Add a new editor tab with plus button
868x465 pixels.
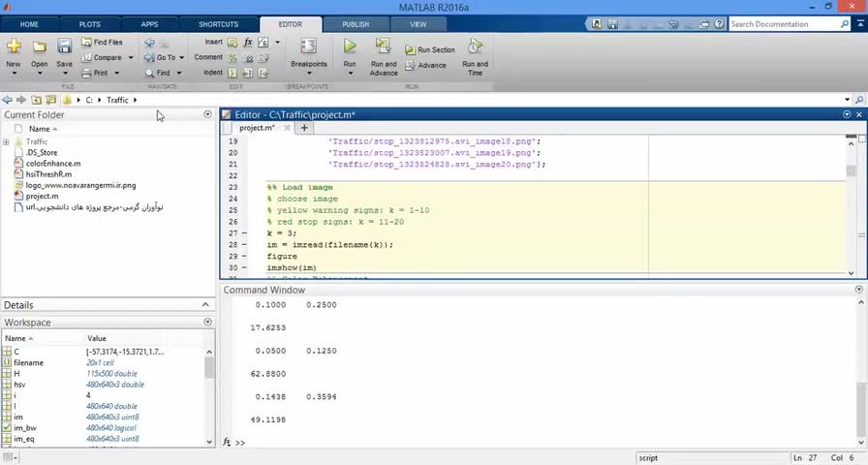[x=304, y=128]
